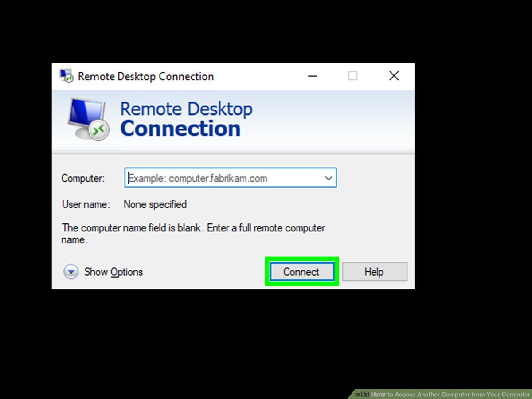Click the 'User name:' label

coord(86,204)
